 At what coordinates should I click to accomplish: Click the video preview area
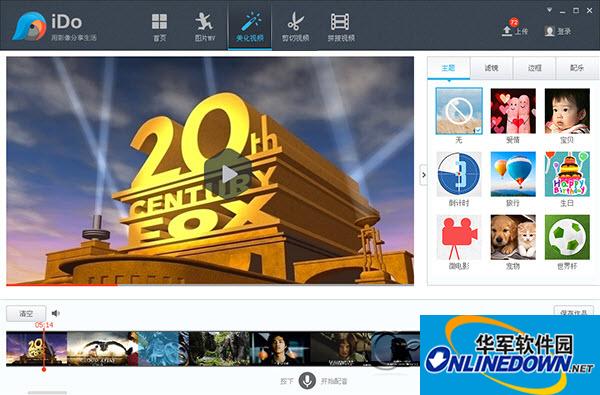pyautogui.click(x=210, y=170)
